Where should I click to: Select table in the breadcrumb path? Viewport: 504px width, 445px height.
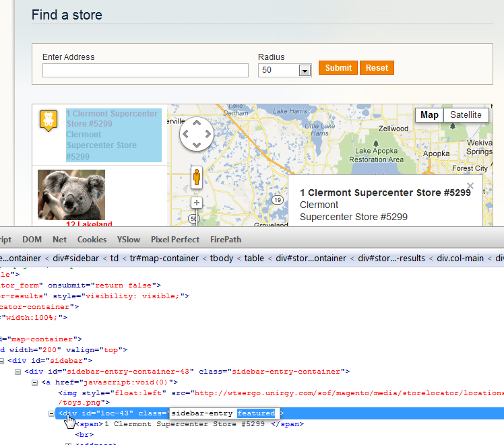[x=254, y=258]
